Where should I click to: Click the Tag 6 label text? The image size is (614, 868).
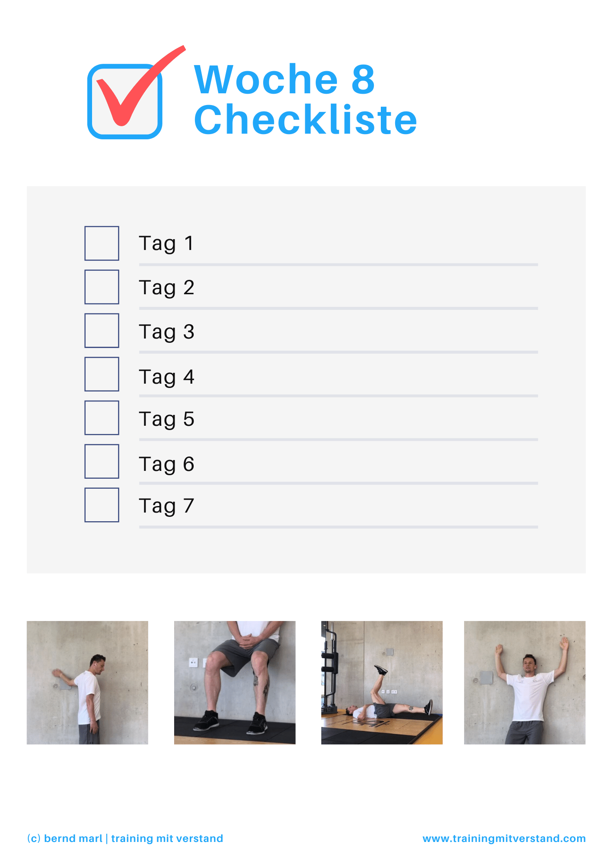[166, 465]
